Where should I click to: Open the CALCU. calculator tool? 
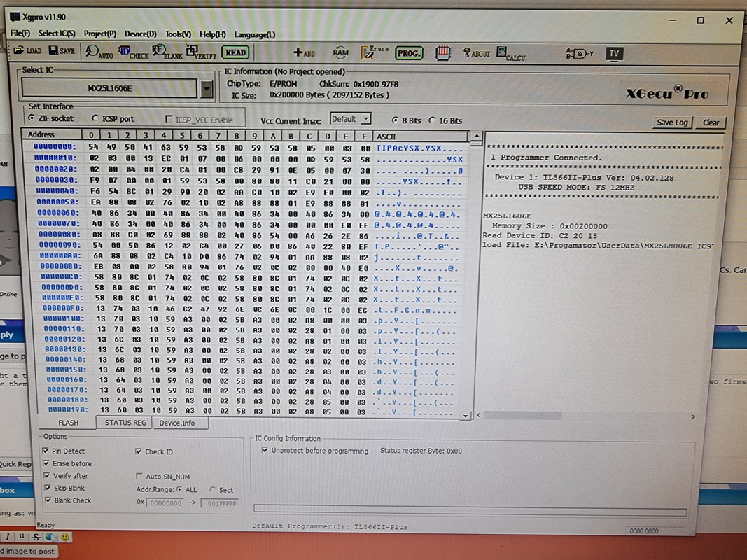[x=511, y=54]
